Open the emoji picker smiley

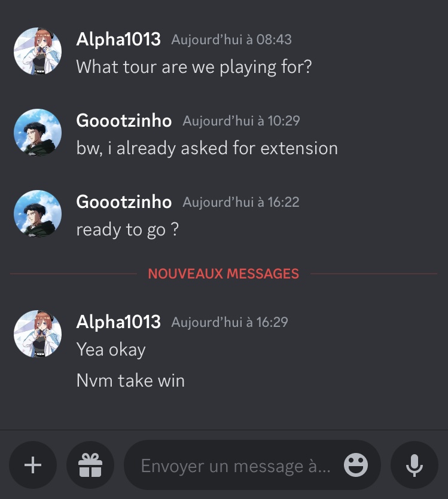(356, 465)
